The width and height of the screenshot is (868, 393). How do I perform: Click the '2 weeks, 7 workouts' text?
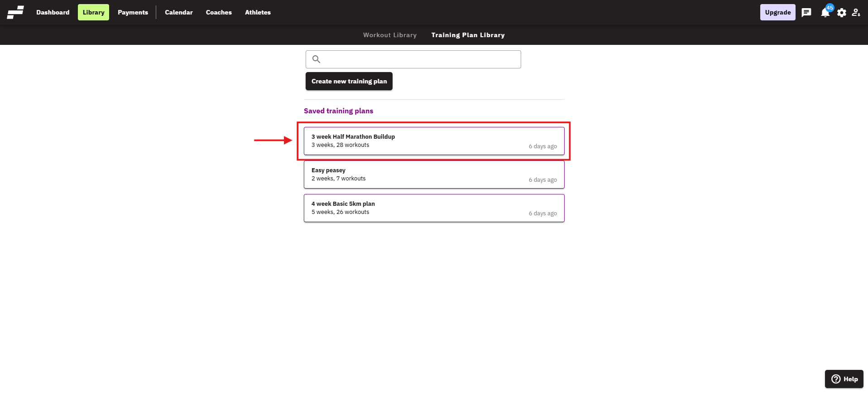point(338,179)
